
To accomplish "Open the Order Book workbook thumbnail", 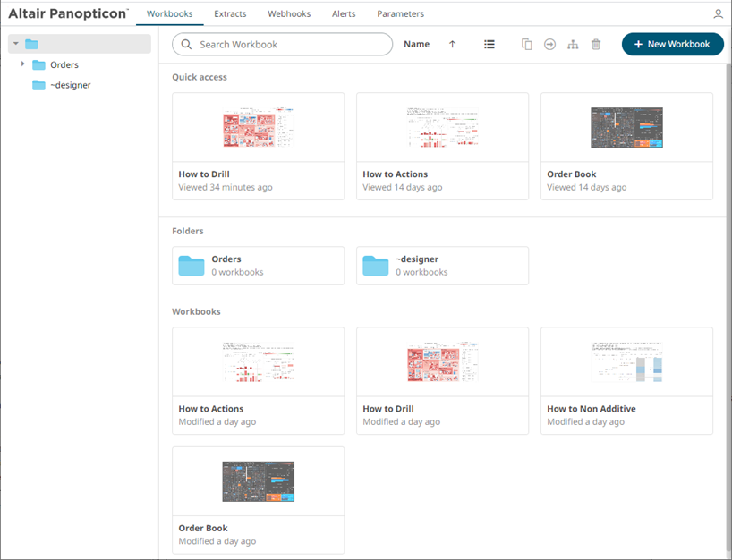I will click(x=626, y=127).
